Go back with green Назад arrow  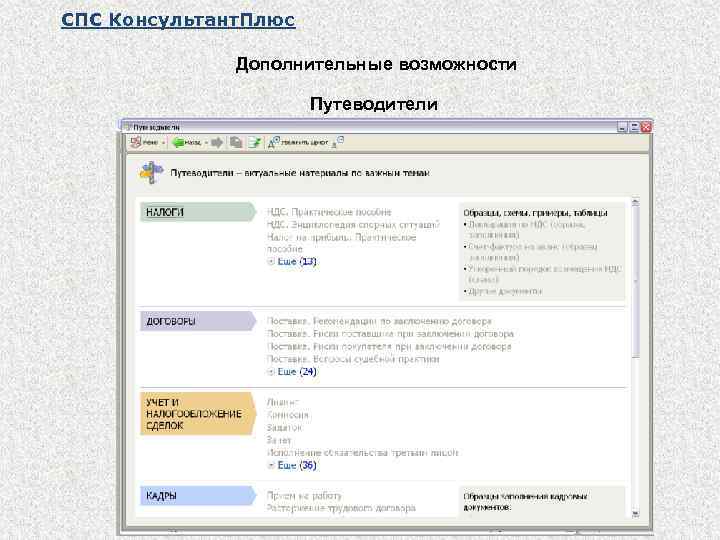tap(186, 143)
